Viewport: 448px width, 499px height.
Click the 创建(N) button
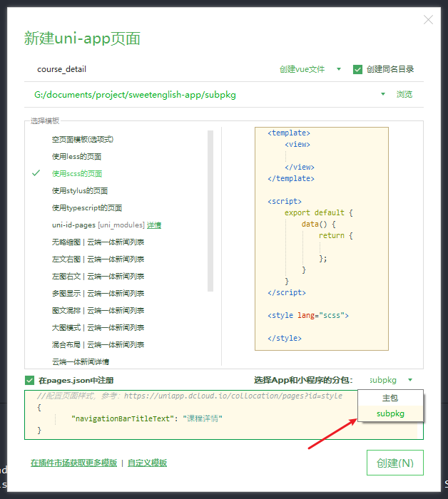tap(394, 463)
